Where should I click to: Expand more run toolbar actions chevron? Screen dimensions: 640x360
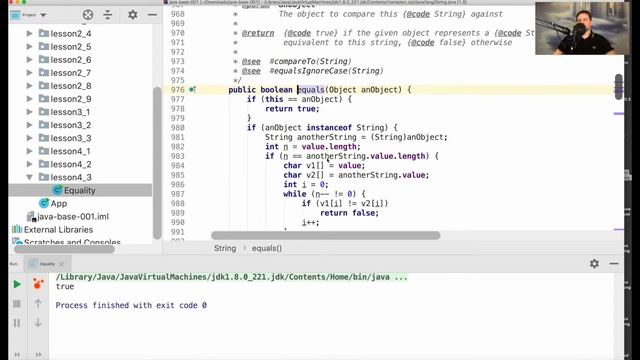point(17,354)
